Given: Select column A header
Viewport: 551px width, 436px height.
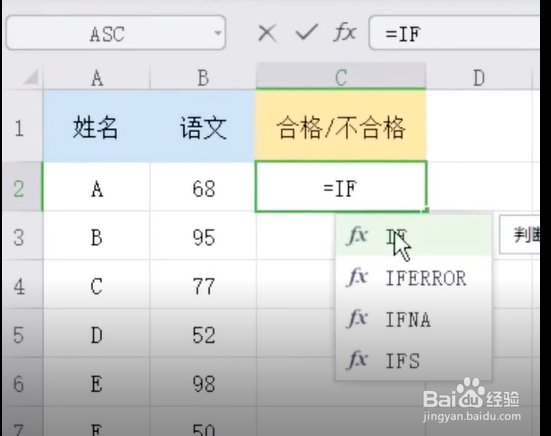Looking at the screenshot, I should click(97, 77).
